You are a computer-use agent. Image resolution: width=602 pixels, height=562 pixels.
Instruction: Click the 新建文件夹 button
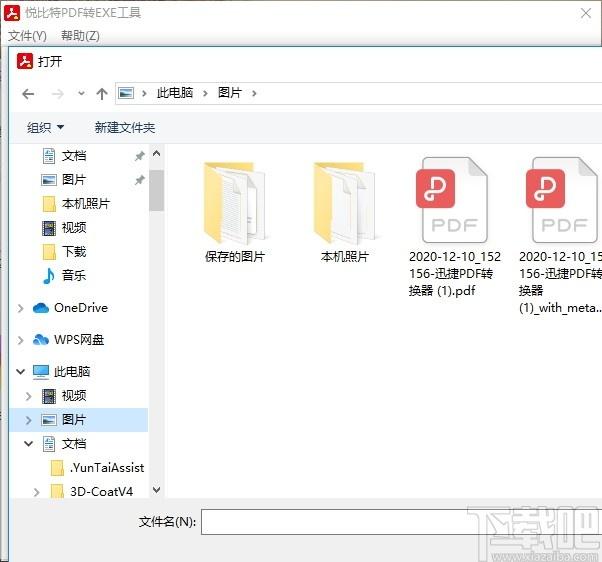(125, 128)
